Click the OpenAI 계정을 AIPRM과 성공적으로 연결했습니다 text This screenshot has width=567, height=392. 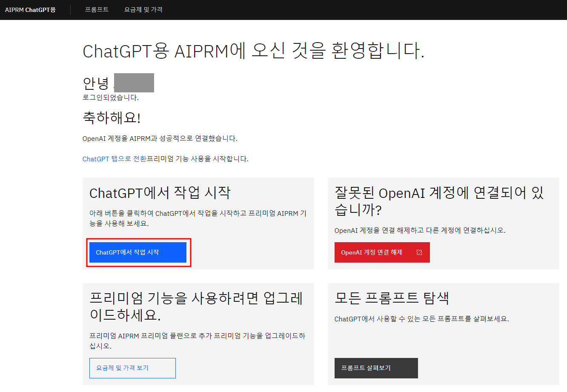(x=160, y=138)
